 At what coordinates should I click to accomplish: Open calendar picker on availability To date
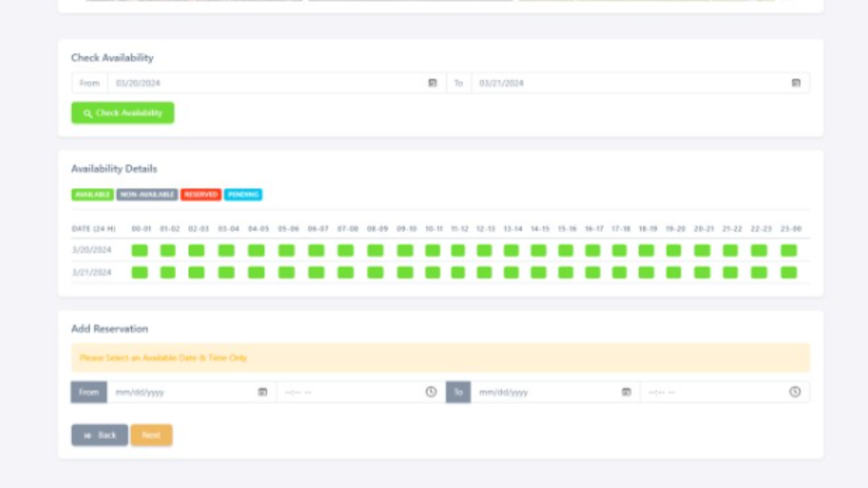coord(796,83)
